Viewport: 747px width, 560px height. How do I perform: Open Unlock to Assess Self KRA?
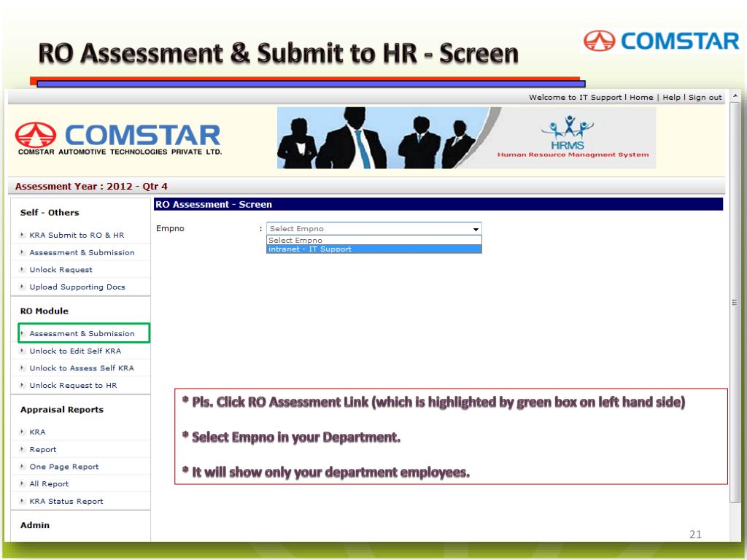(x=82, y=368)
